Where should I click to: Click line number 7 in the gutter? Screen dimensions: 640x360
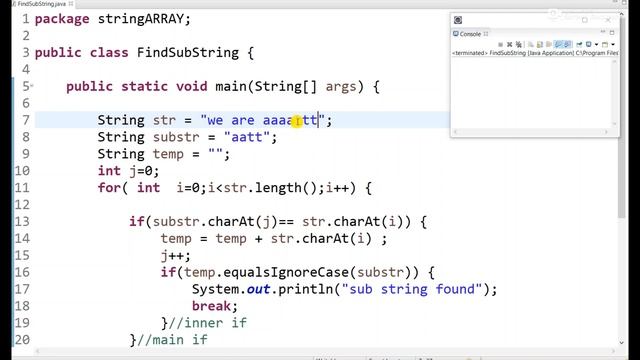click(x=26, y=120)
